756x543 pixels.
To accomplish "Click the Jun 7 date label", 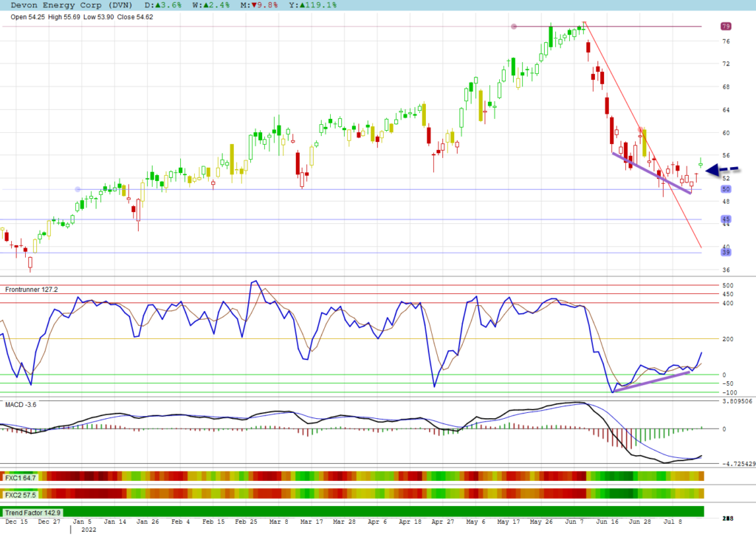I will pos(574,522).
